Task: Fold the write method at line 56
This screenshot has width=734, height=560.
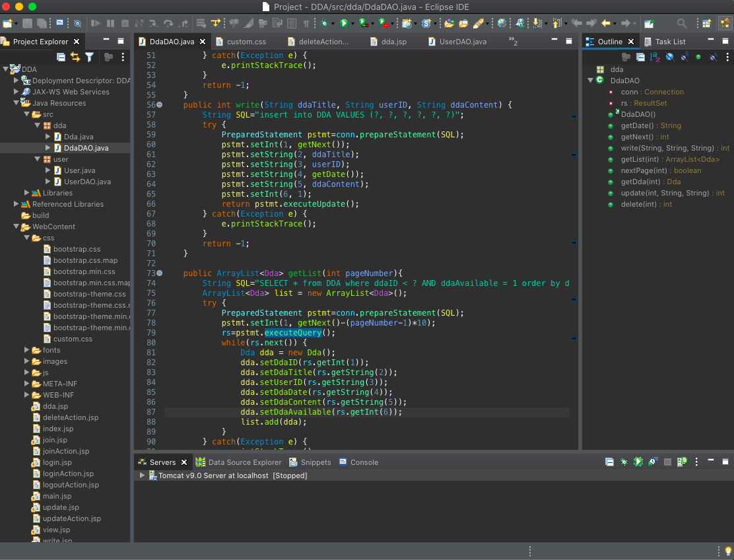Action: click(x=159, y=105)
